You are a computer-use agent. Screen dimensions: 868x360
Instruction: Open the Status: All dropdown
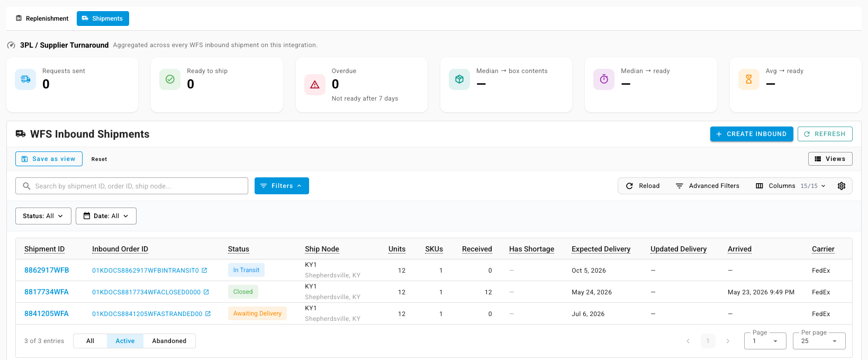point(43,216)
